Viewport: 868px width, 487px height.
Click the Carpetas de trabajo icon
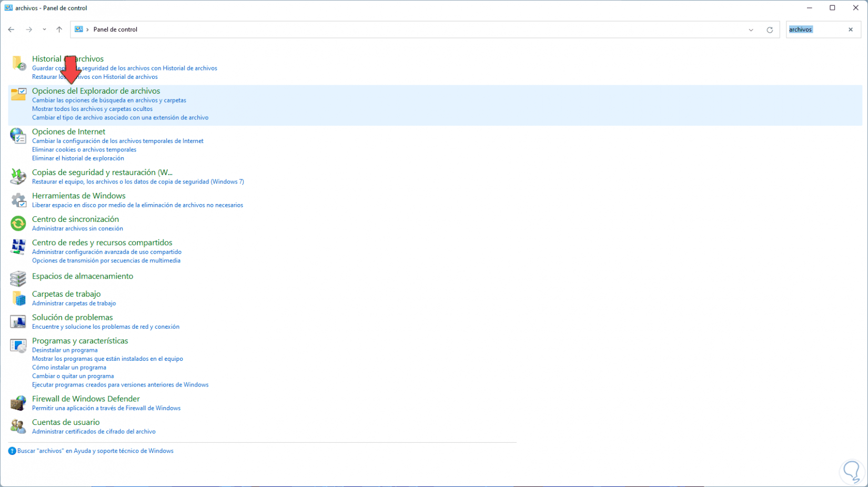tap(18, 298)
